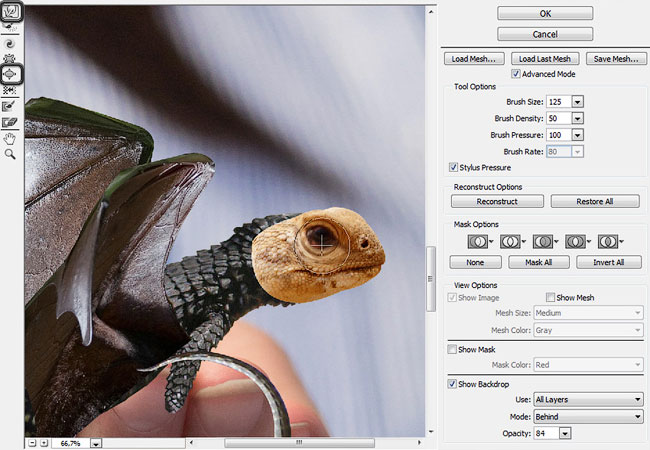Uncheck the Show Backdrop checkbox
Screen dimensions: 650x450
point(452,384)
